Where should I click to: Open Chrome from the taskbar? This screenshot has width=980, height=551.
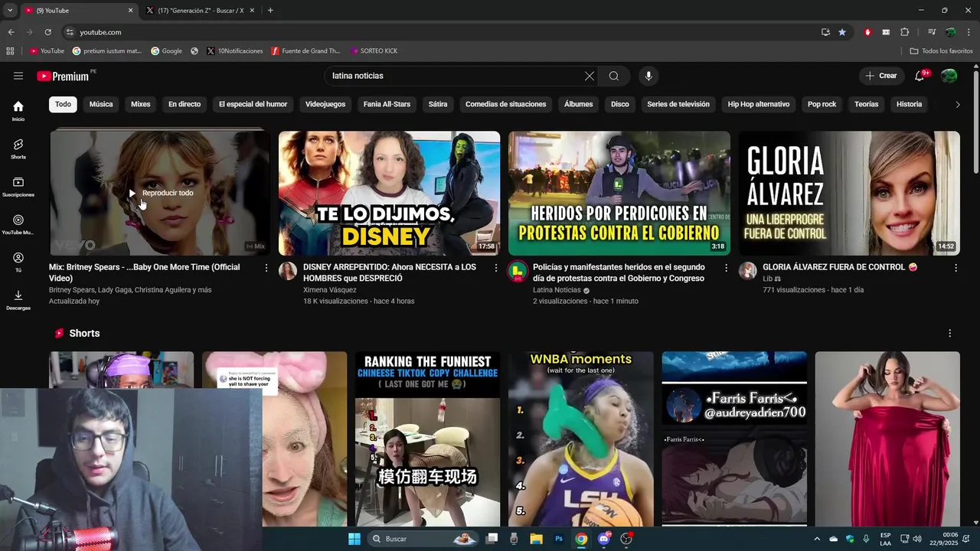pyautogui.click(x=581, y=539)
